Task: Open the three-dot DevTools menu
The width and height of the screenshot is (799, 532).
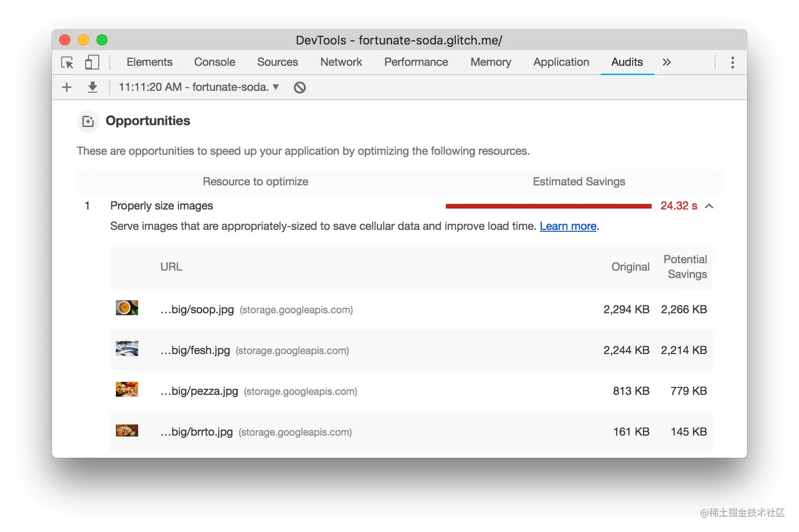Action: pyautogui.click(x=732, y=62)
